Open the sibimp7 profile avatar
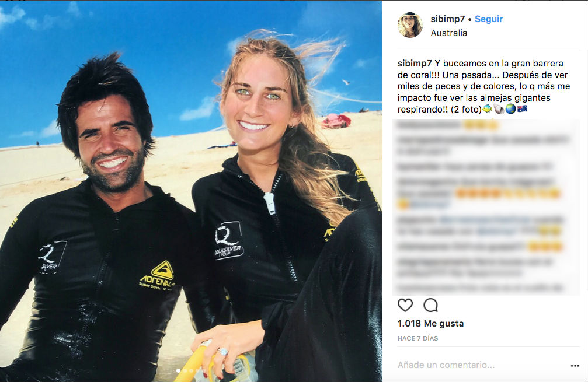This screenshot has width=588, height=382. click(410, 25)
